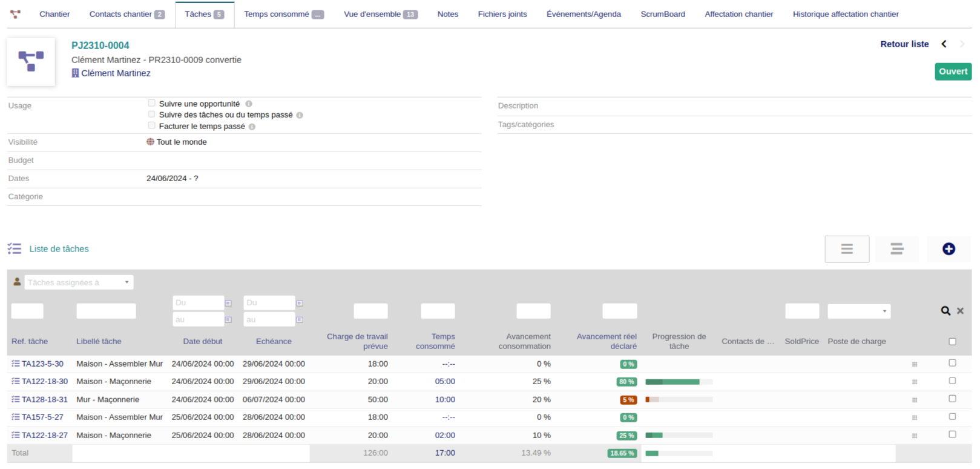Click the SoldPrice filter input
The width and height of the screenshot is (980, 469).
point(802,311)
